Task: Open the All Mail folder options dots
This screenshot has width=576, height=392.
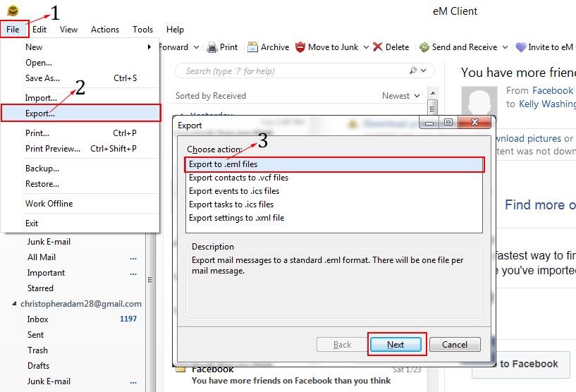Action: click(133, 259)
